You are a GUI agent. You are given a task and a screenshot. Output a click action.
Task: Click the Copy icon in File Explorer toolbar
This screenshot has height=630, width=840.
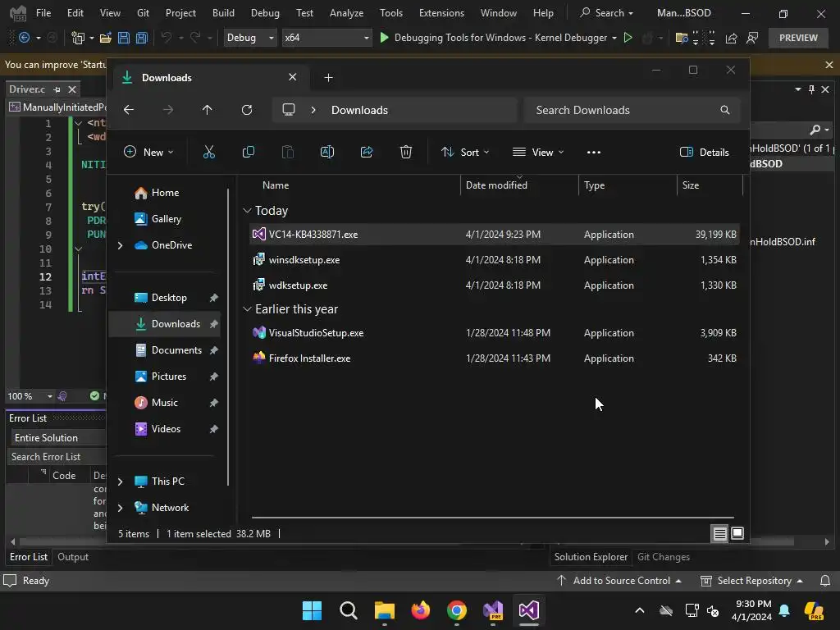248,152
